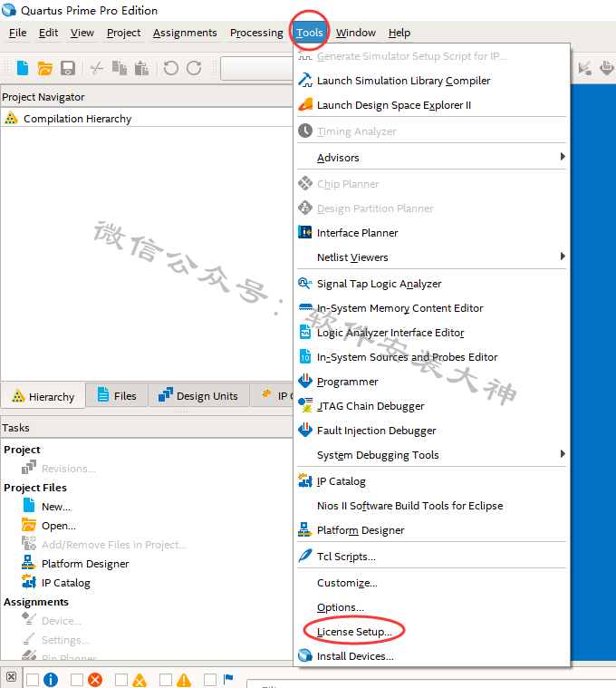Click the JTAG Chain Debugger icon
The height and width of the screenshot is (688, 616).
tap(305, 406)
